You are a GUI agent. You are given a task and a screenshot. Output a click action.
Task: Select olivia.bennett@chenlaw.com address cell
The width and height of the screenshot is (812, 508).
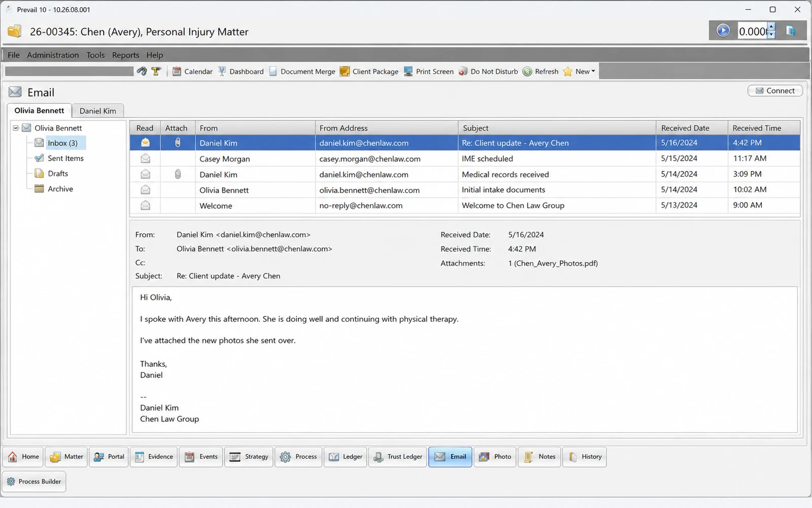387,190
